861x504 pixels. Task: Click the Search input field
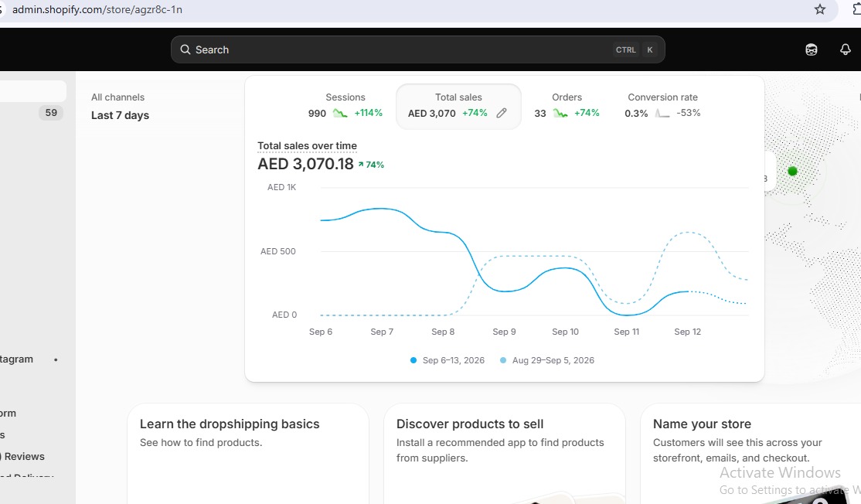click(418, 49)
